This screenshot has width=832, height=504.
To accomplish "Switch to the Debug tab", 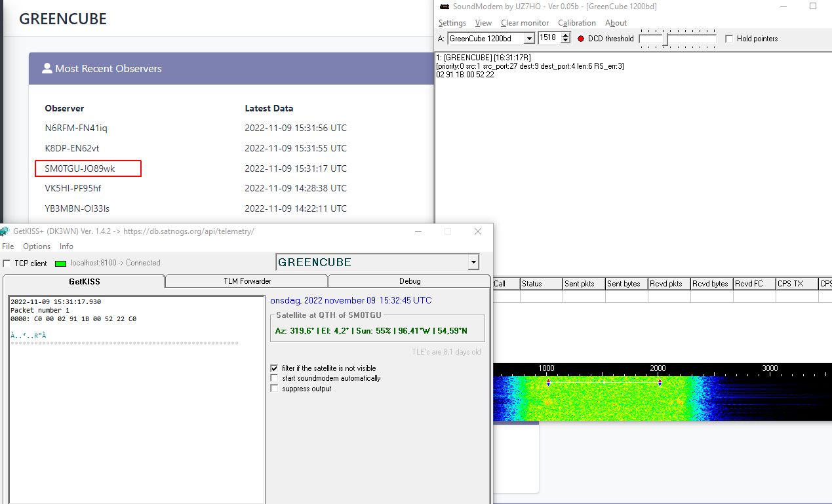I will [x=409, y=280].
